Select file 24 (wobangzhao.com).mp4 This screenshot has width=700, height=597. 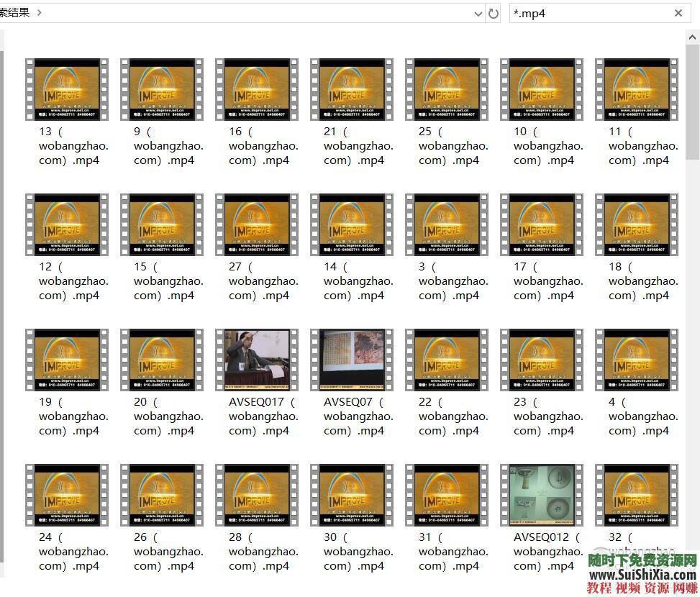click(x=67, y=495)
